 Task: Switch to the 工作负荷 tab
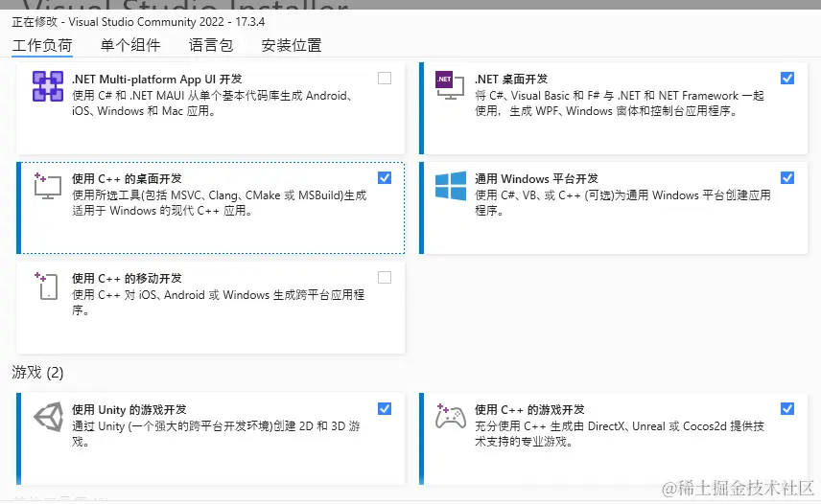(42, 45)
